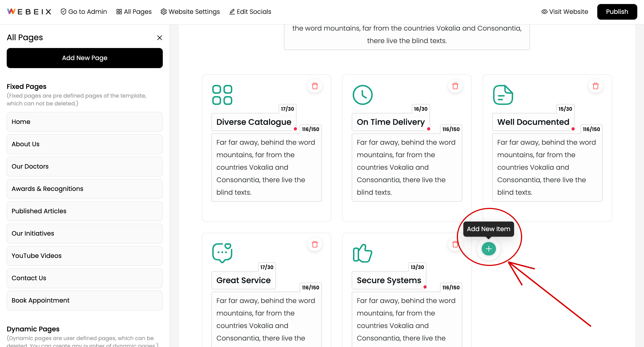Open Published Articles page

(85, 211)
